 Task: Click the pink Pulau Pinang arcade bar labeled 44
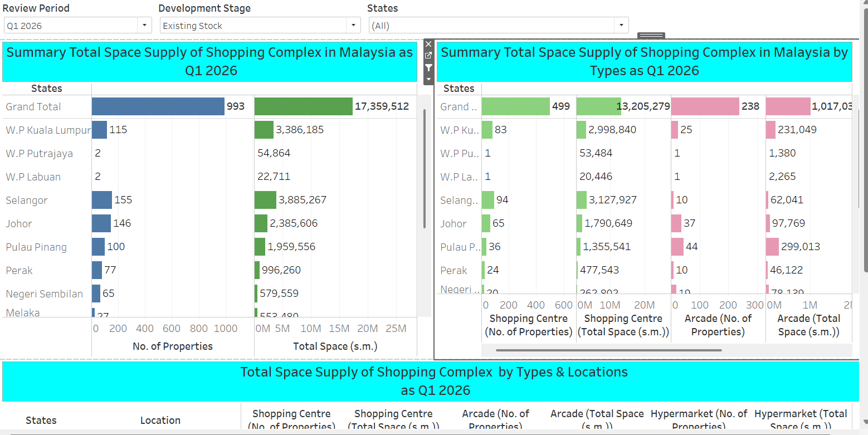[677, 247]
